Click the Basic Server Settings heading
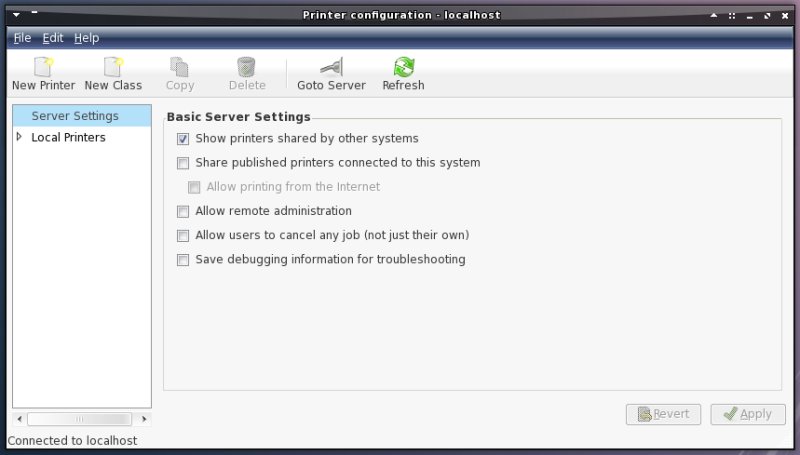 [238, 117]
